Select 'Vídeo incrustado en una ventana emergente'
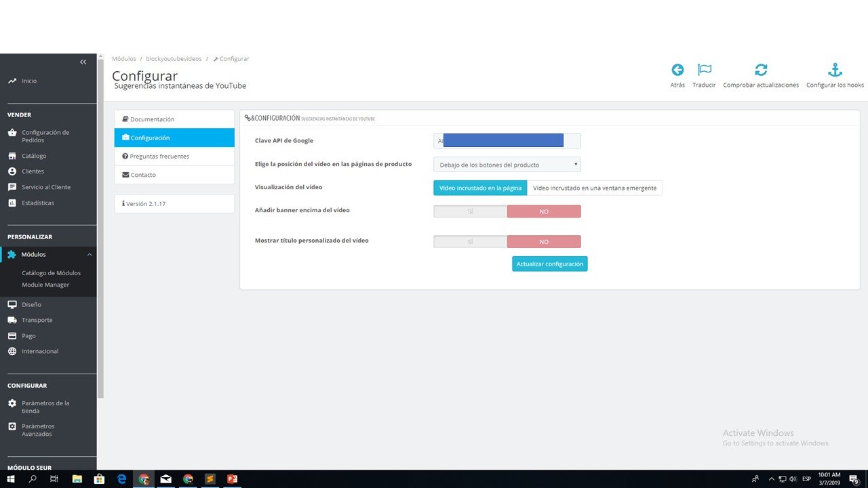This screenshot has height=488, width=868. point(595,188)
